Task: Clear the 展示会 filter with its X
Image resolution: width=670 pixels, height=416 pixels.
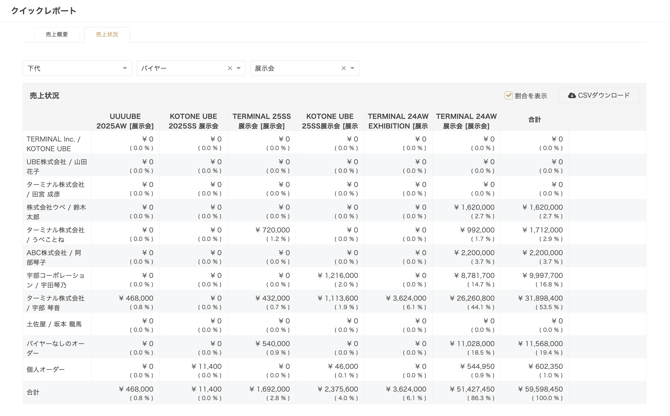Action: 344,68
